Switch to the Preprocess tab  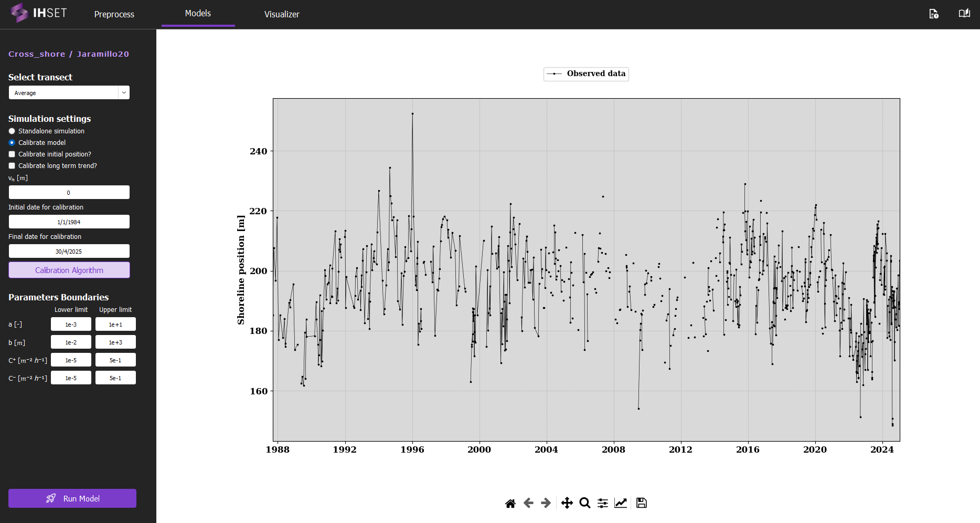click(114, 14)
